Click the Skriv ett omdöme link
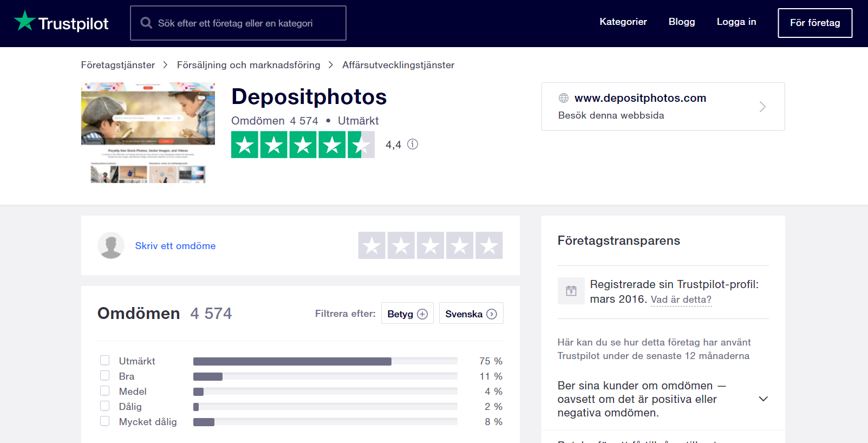Image resolution: width=868 pixels, height=443 pixels. click(x=175, y=246)
